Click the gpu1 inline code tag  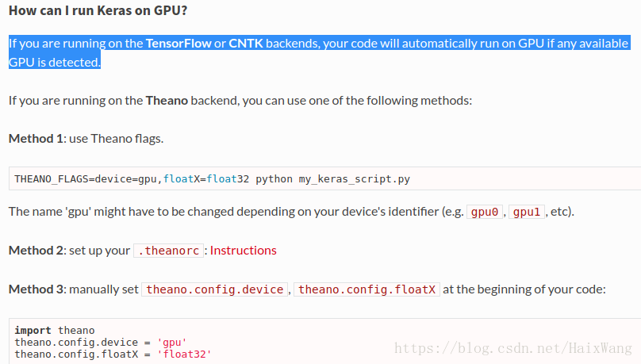click(527, 212)
